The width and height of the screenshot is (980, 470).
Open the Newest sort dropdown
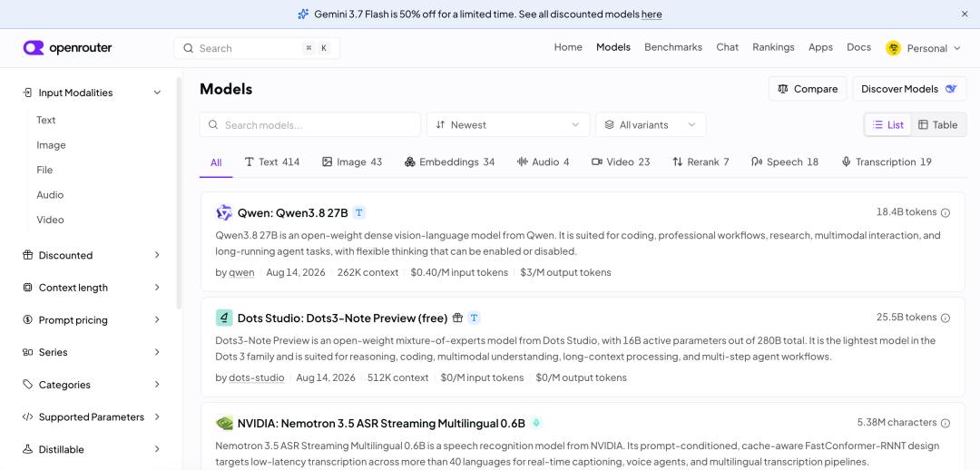pyautogui.click(x=508, y=124)
